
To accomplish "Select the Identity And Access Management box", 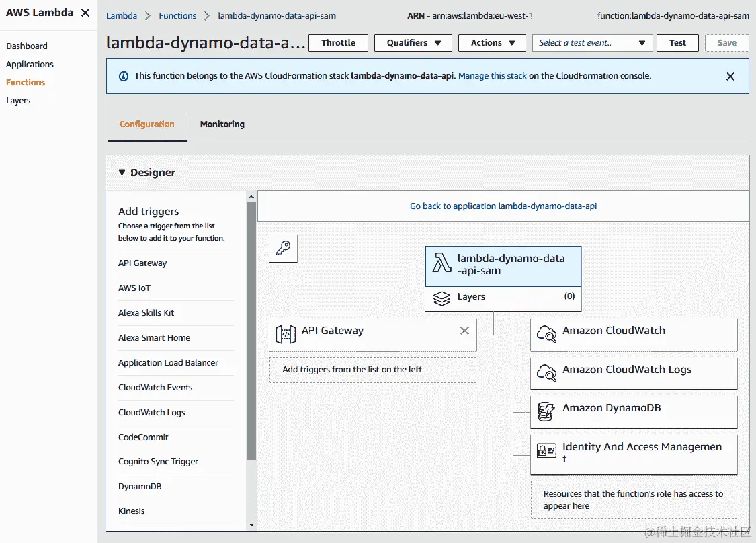I will [634, 454].
